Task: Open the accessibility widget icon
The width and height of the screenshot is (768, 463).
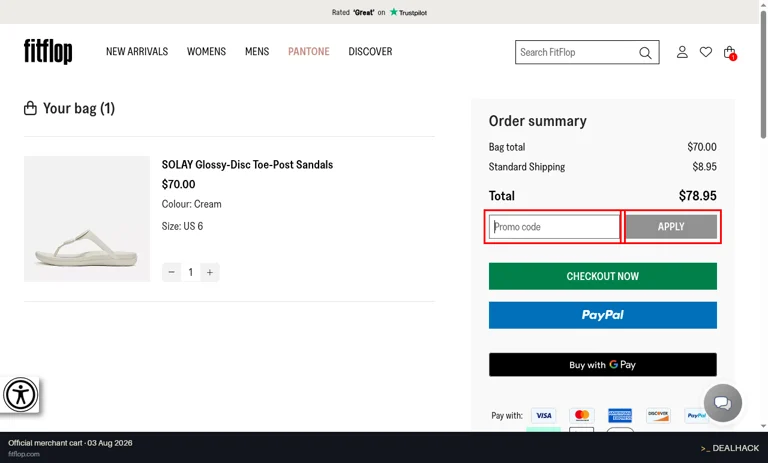Action: [x=21, y=394]
